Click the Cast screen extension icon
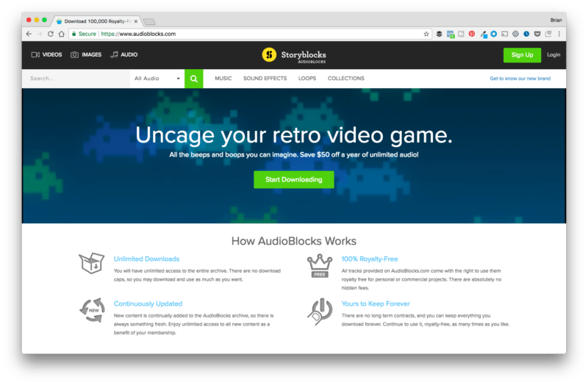The width and height of the screenshot is (588, 385). click(x=505, y=34)
